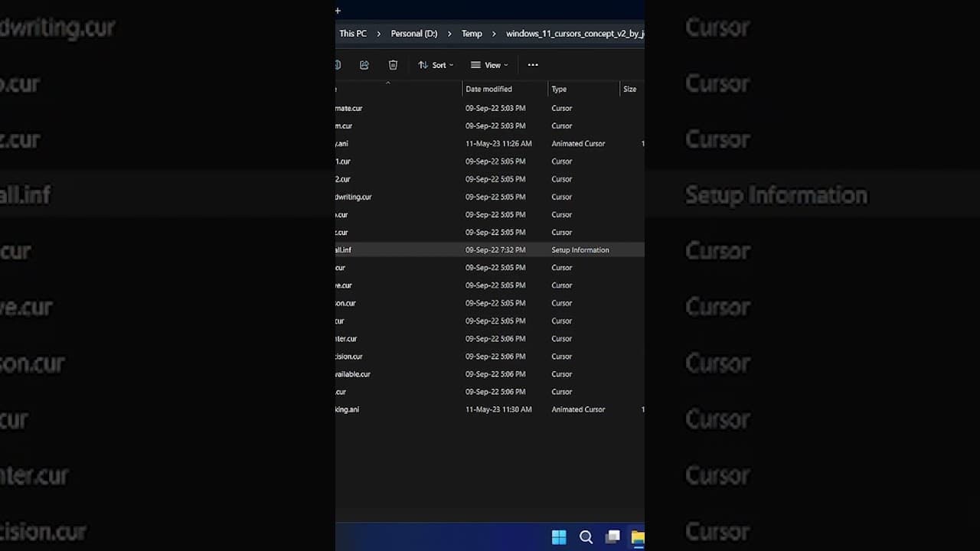
Task: Expand chevron after Personal (D:) breadcrumb
Action: point(449,34)
